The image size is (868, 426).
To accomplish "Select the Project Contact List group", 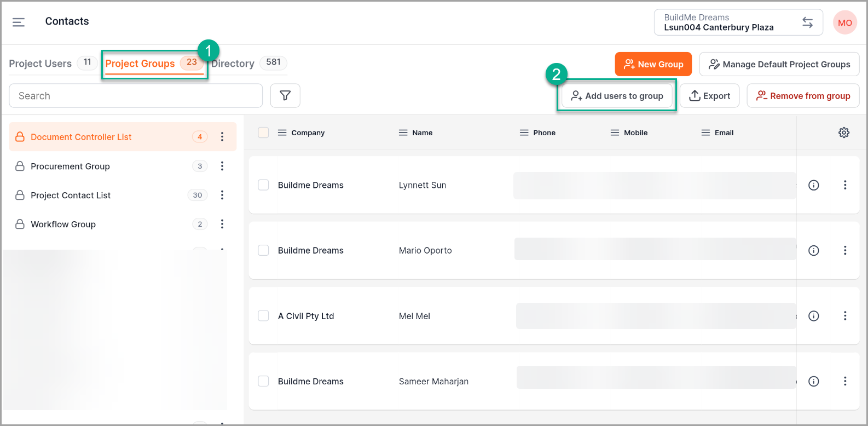I will (x=71, y=195).
